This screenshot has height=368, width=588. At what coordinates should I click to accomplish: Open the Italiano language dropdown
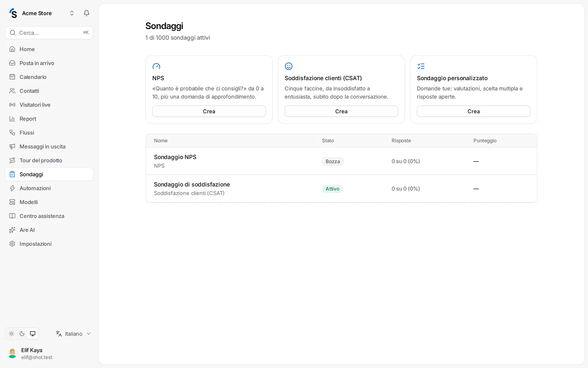73,334
